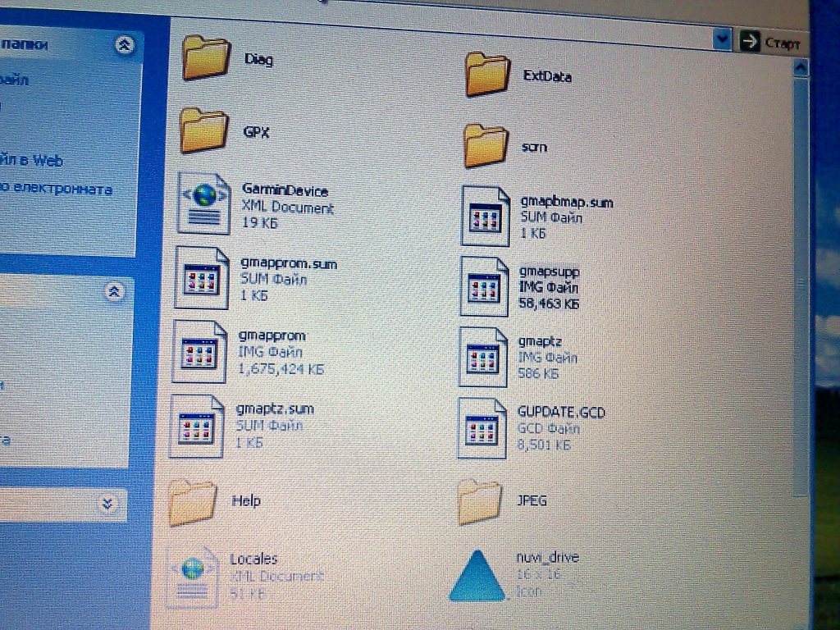This screenshot has height=630, width=840.
Task: Click the '58,463 КБ' size text
Action: coord(549,304)
